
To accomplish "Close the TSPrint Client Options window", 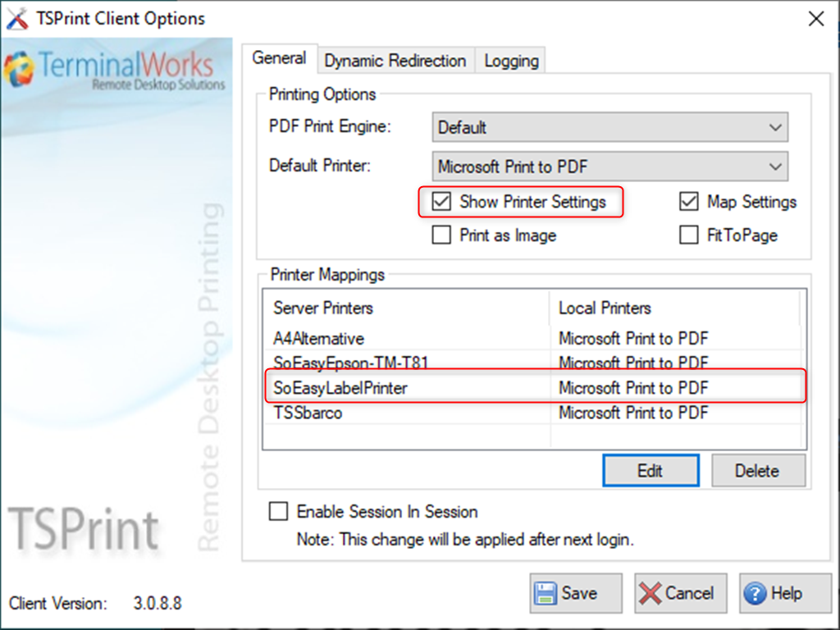I will pyautogui.click(x=816, y=19).
